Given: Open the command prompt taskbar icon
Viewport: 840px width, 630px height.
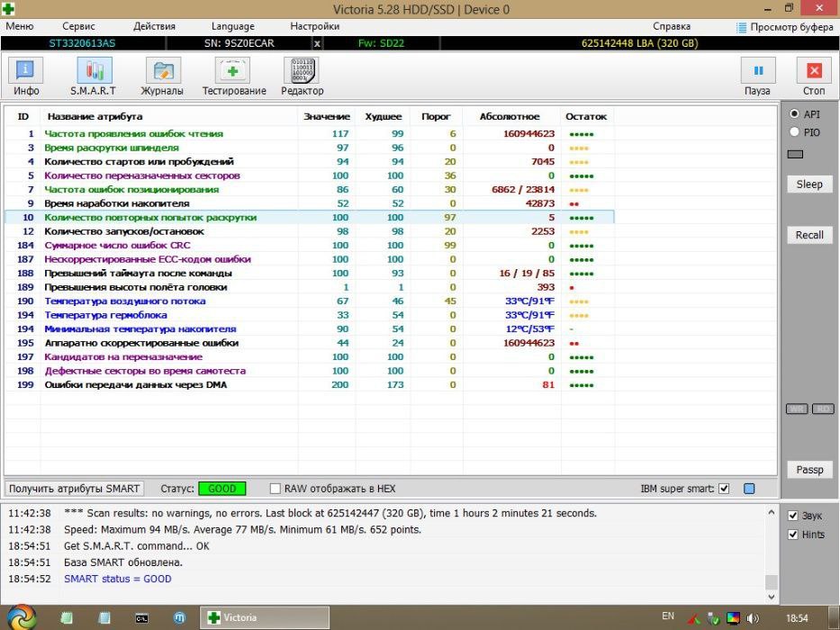Looking at the screenshot, I should pyautogui.click(x=141, y=618).
